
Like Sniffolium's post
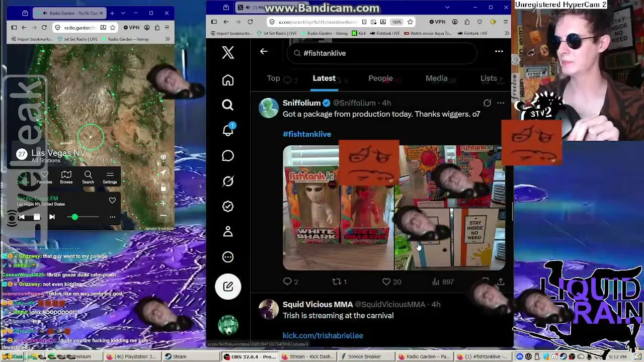point(391,282)
